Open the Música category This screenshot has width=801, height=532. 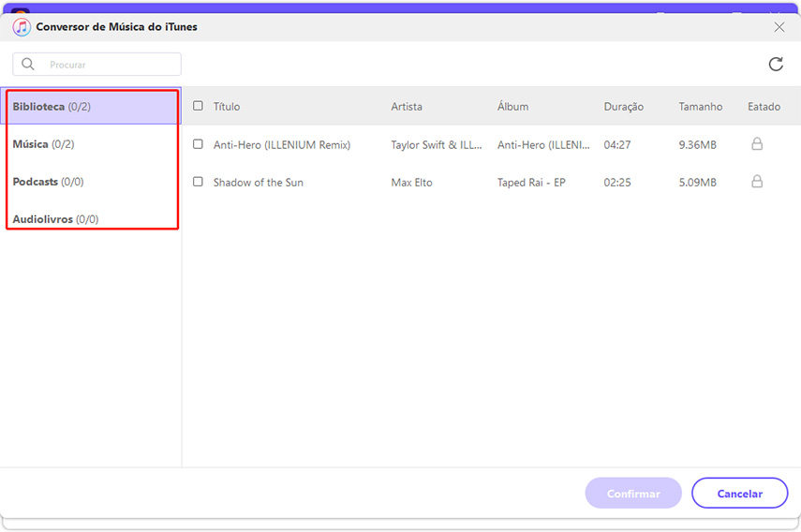point(91,144)
